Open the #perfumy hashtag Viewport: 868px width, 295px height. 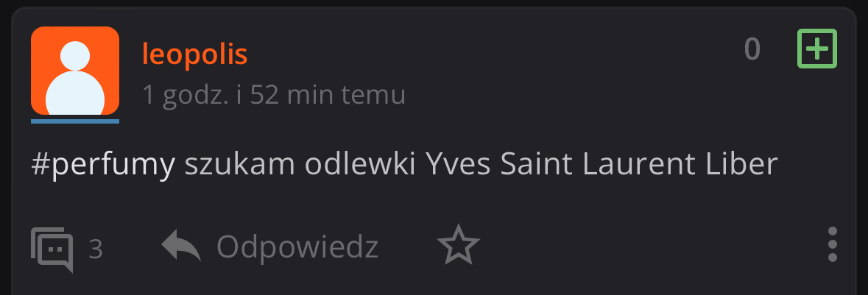(x=103, y=164)
